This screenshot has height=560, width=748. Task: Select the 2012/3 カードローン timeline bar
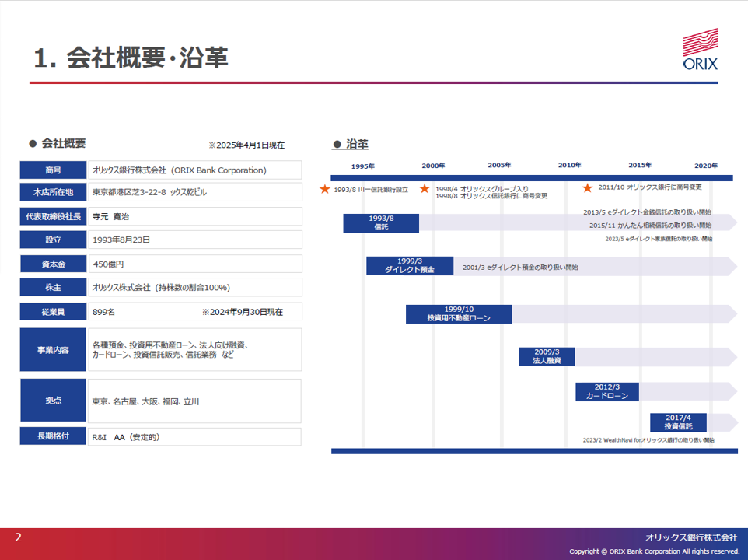point(606,392)
